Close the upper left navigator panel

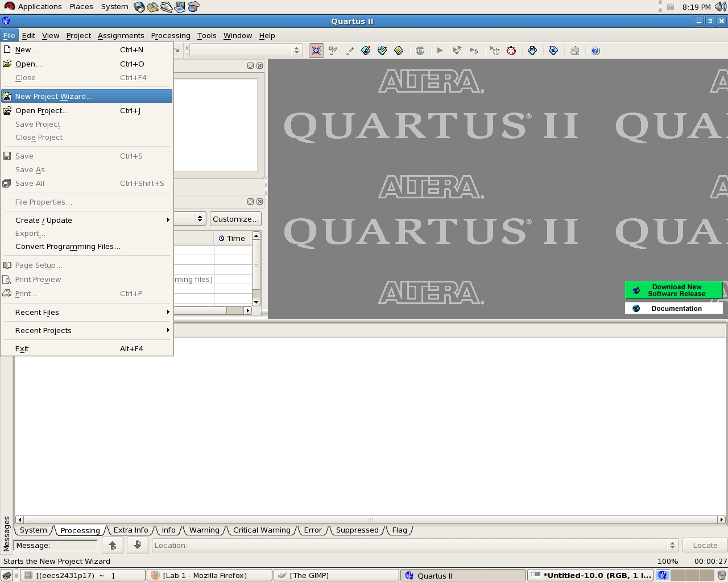tap(259, 65)
